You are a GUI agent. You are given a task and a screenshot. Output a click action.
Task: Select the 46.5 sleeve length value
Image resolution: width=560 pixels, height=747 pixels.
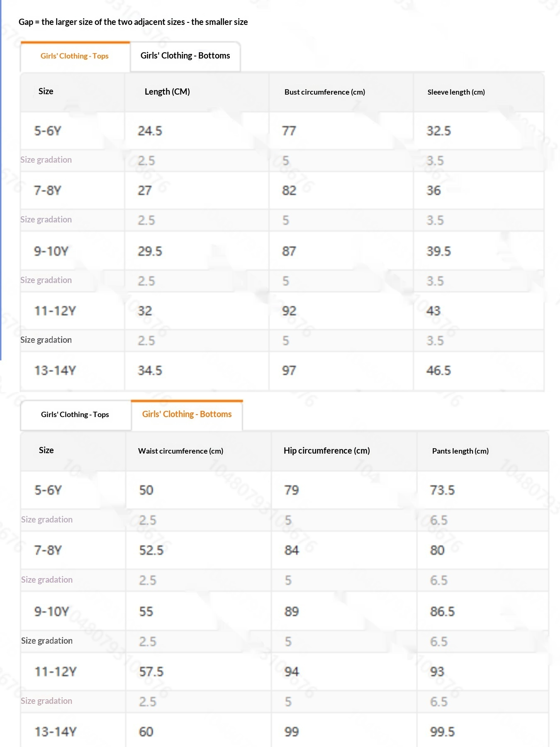(x=438, y=371)
